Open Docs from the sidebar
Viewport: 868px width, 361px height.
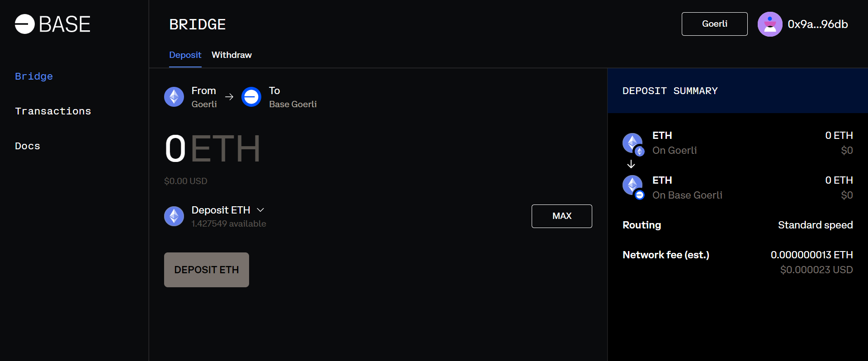point(28,146)
